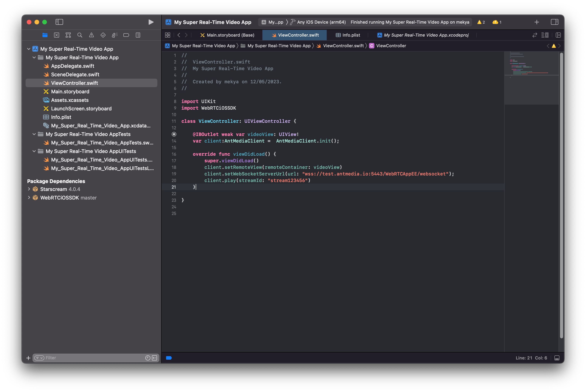Click project breadcrumb in jump bar

[200, 46]
